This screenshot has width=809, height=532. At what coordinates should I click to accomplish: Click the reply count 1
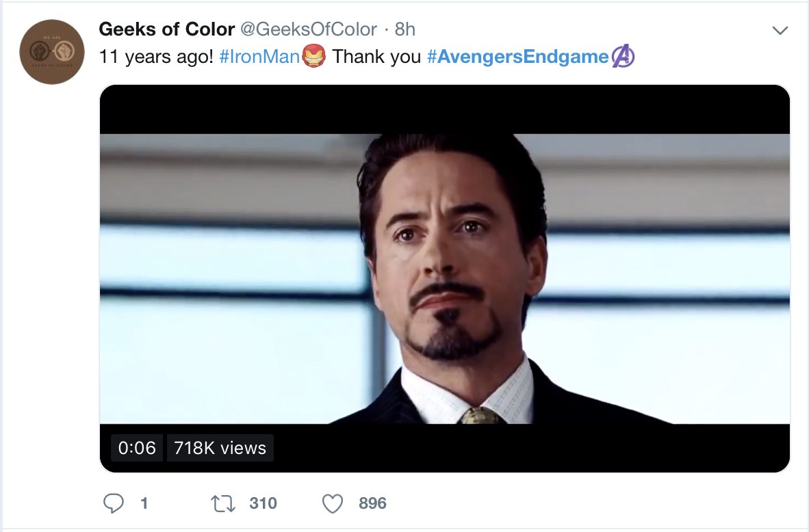pos(144,504)
